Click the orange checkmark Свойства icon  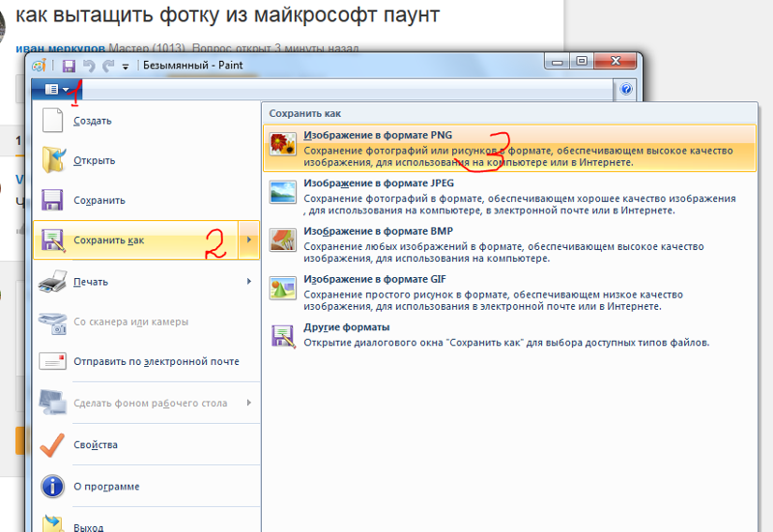pos(52,445)
